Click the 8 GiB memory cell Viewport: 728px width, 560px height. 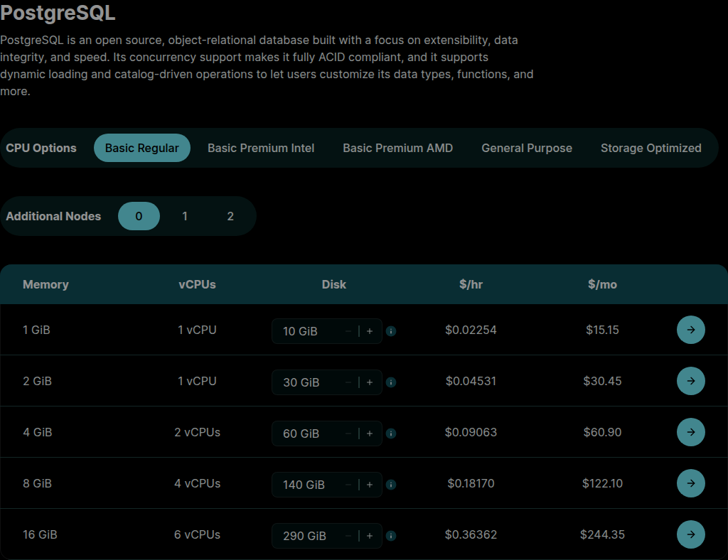pyautogui.click(x=37, y=483)
